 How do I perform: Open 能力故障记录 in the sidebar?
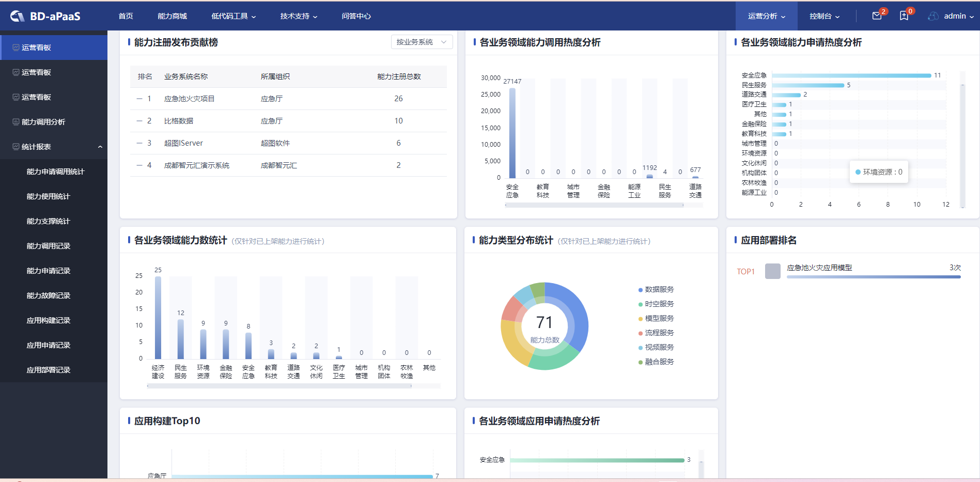pyautogui.click(x=54, y=296)
